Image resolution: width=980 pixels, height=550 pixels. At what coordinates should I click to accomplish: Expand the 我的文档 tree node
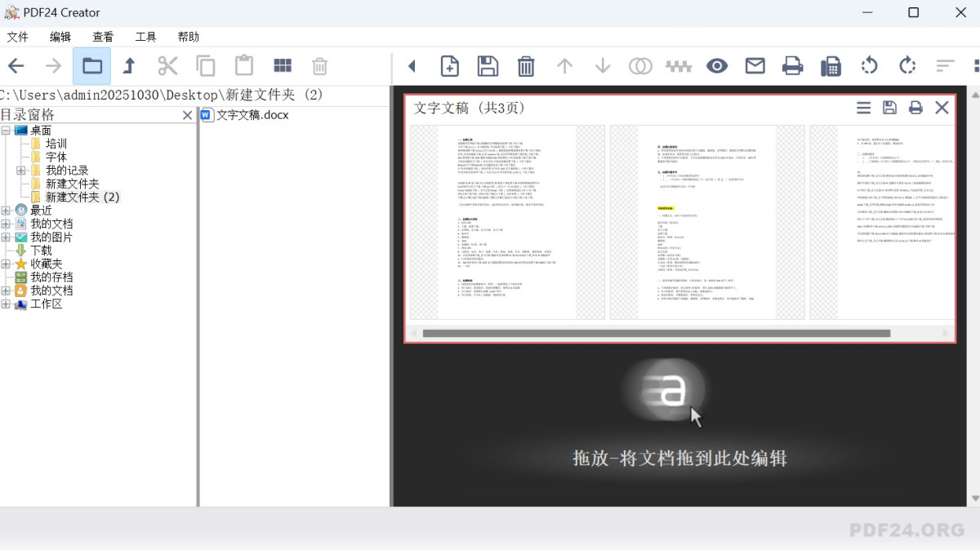[7, 223]
